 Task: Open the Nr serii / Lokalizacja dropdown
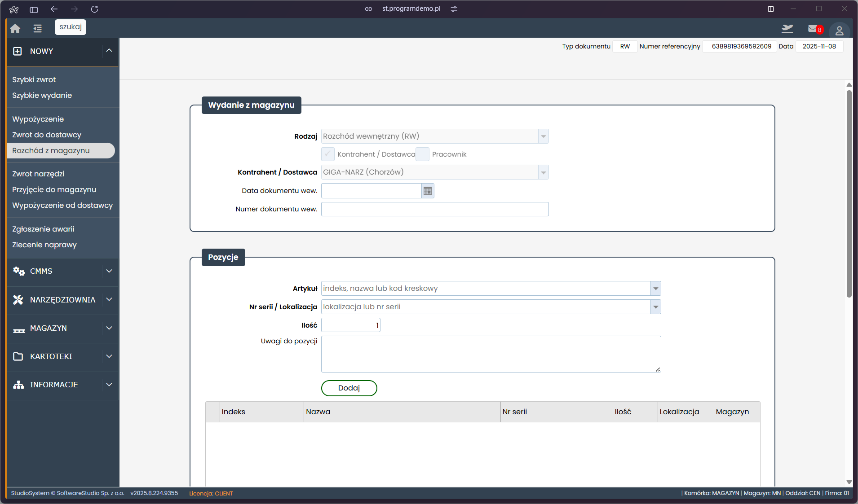tap(655, 307)
